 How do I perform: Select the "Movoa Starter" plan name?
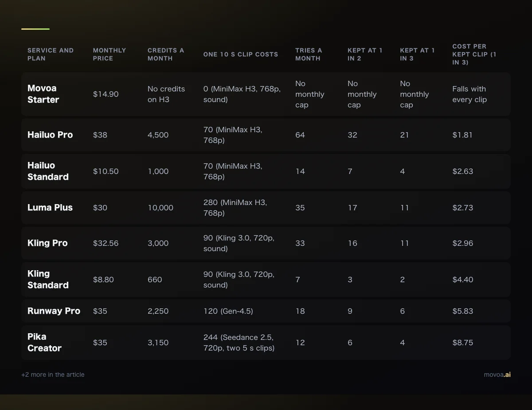click(x=43, y=94)
